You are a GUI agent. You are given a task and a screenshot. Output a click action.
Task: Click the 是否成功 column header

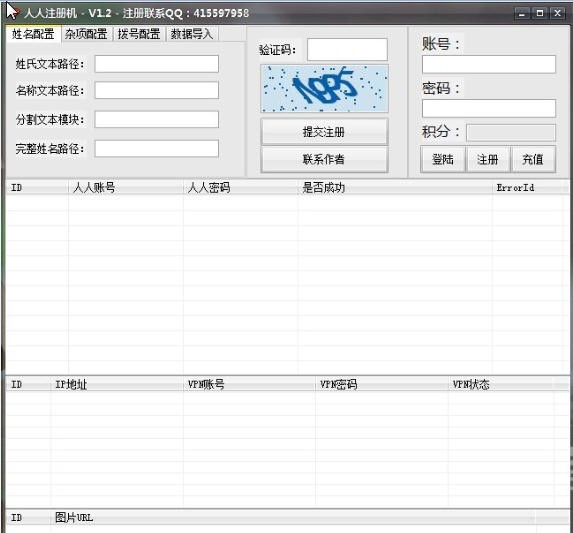click(395, 188)
